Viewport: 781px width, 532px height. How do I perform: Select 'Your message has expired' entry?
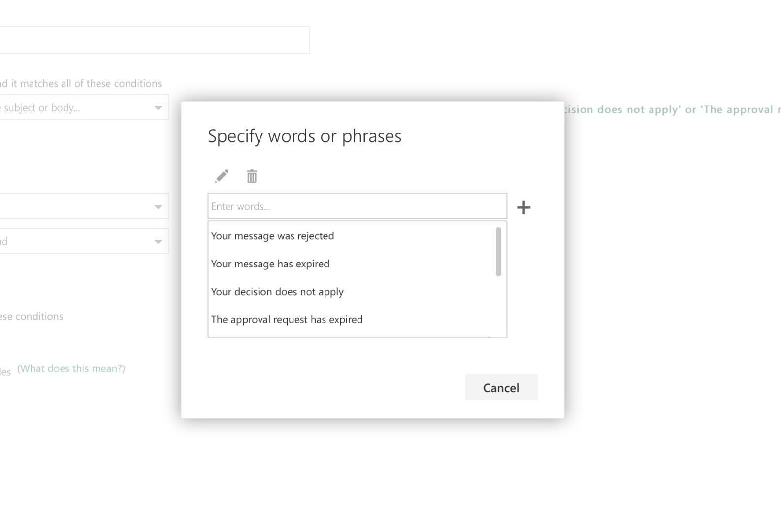coord(270,264)
